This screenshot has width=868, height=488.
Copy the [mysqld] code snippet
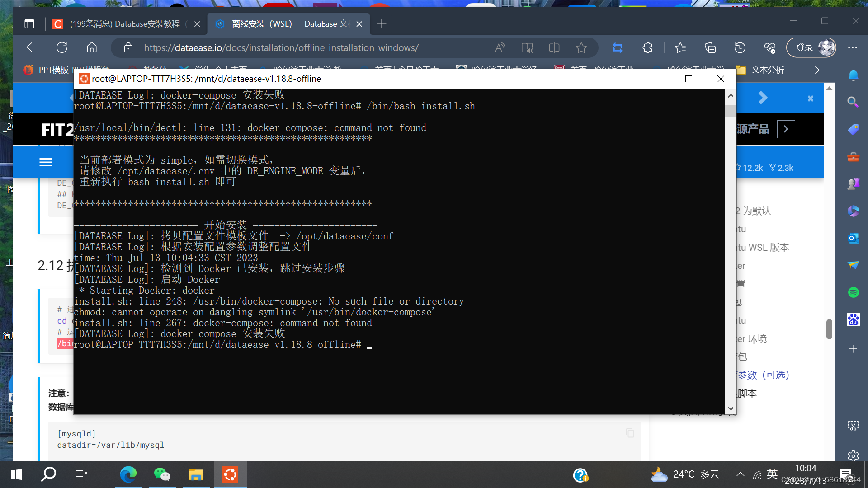point(629,433)
